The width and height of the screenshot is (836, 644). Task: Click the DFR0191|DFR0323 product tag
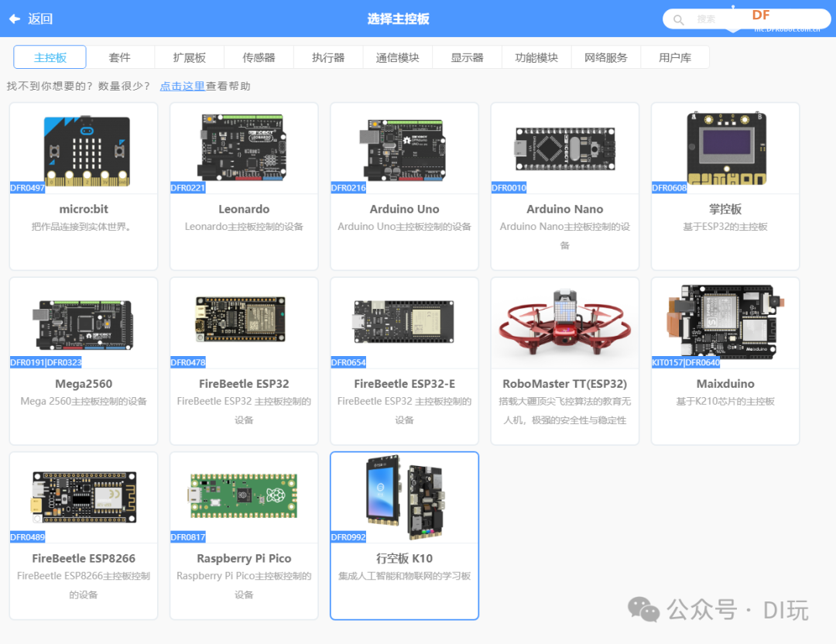46,362
